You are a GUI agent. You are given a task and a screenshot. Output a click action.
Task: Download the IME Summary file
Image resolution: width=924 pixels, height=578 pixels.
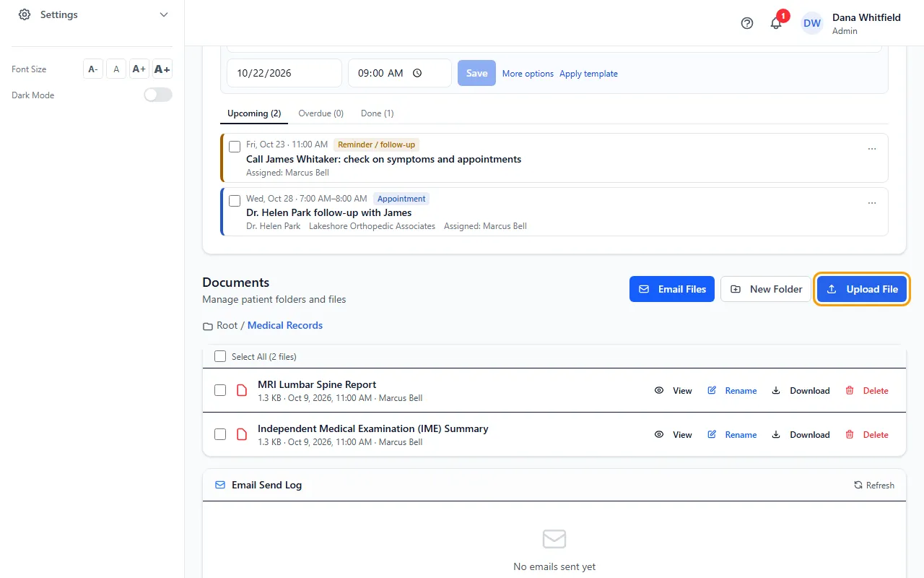[801, 434]
